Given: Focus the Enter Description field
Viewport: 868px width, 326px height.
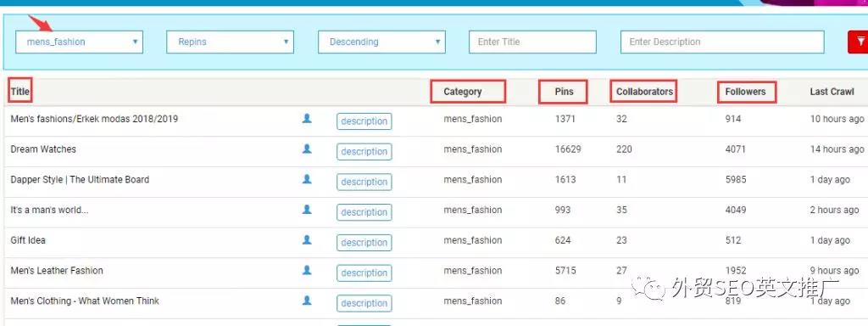Looking at the screenshot, I should [x=722, y=42].
